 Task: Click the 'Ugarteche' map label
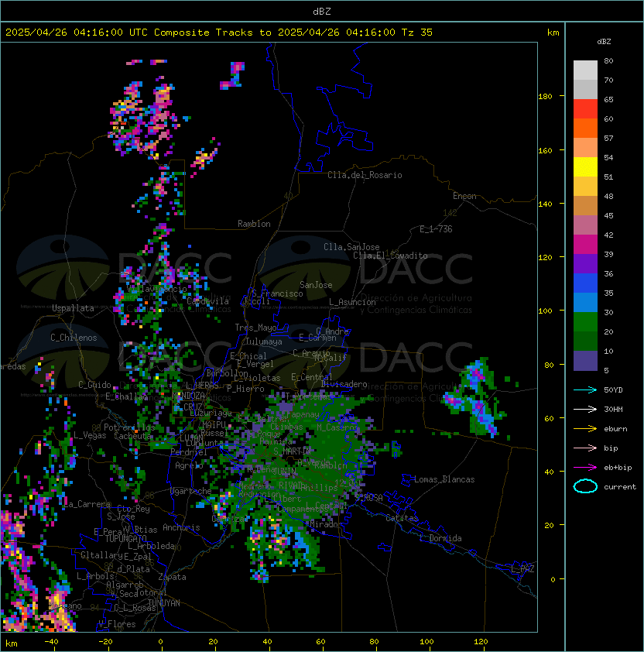[x=191, y=491]
